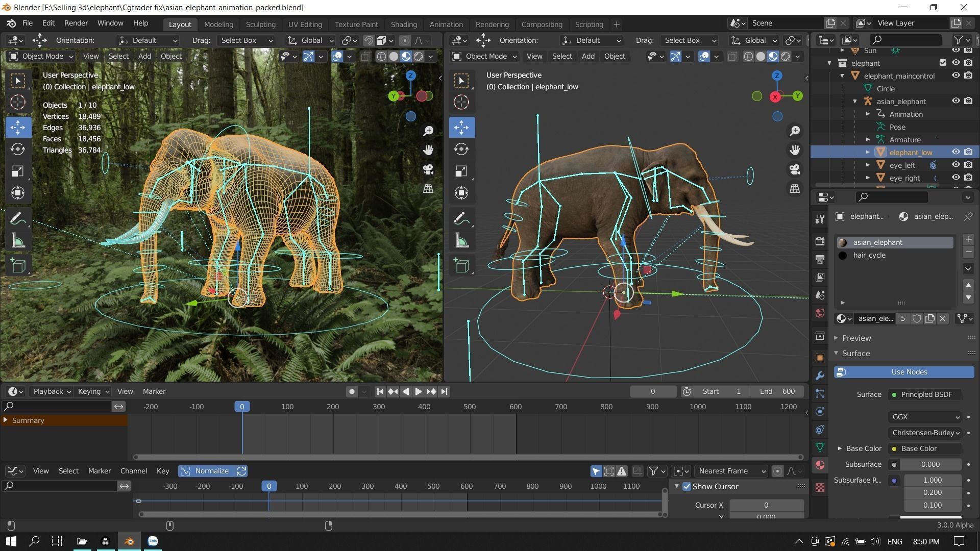Open the World properties tab
980x551 pixels.
[820, 313]
